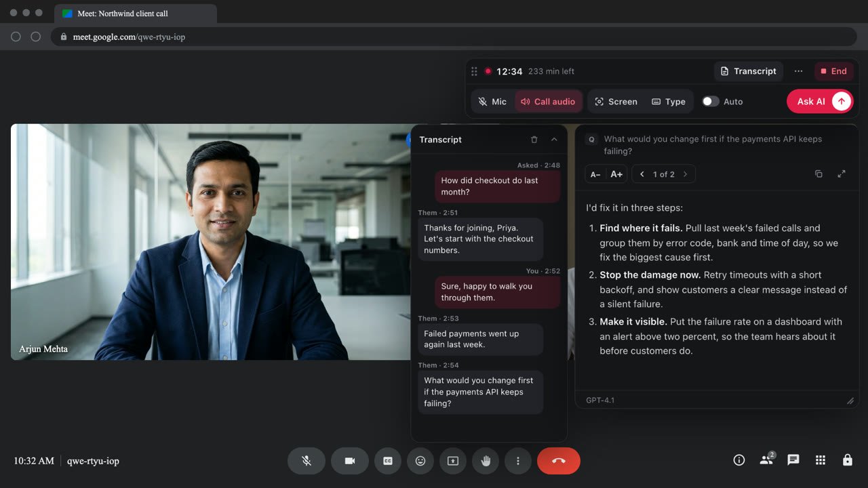End the recording session
This screenshot has width=868, height=488.
833,71
